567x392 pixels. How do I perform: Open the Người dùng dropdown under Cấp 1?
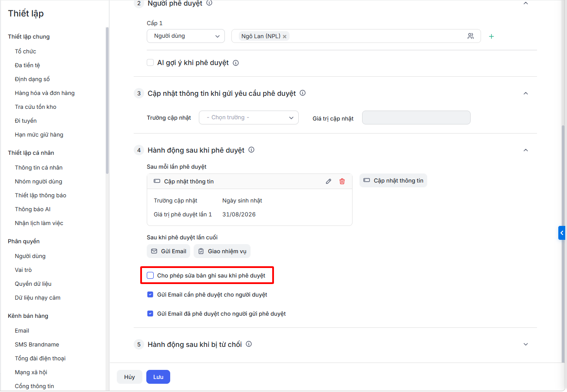186,36
